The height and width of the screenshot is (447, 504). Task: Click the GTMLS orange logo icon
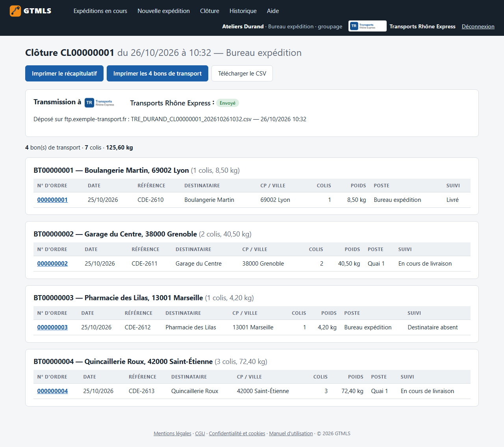pyautogui.click(x=15, y=11)
